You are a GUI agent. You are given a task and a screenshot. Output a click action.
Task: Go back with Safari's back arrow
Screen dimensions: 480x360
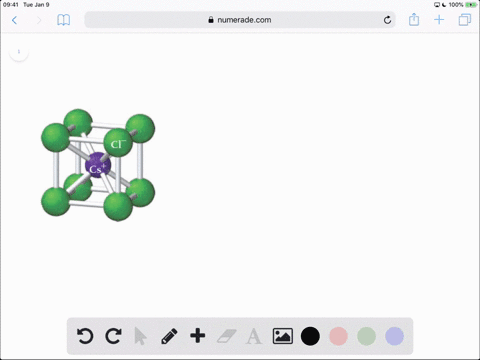click(x=14, y=20)
